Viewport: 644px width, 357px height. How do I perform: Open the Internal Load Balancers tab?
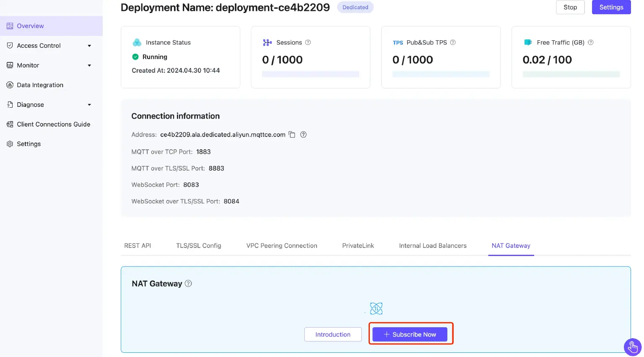pos(433,246)
